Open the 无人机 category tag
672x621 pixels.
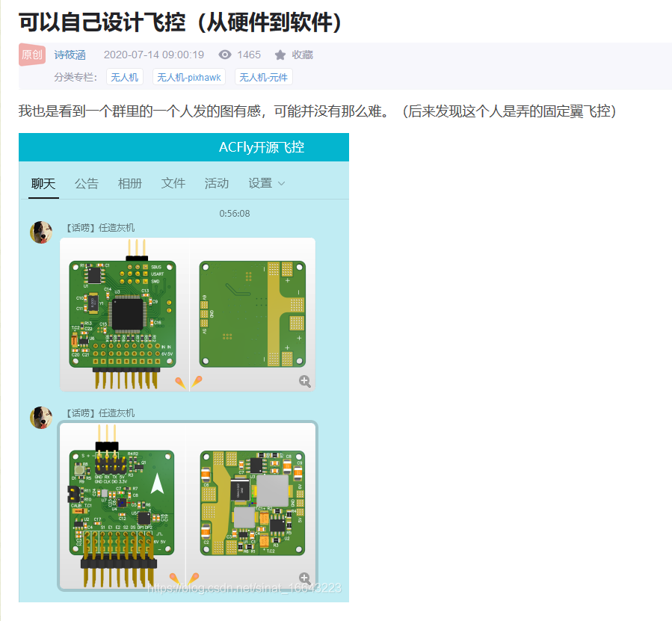tap(124, 77)
